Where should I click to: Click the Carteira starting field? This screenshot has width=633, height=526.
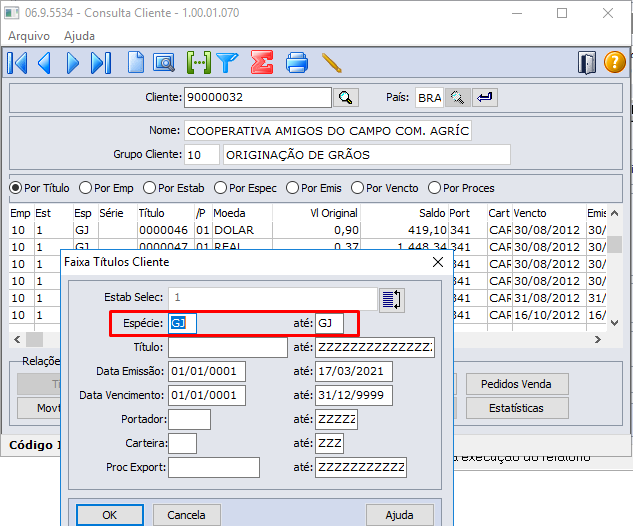click(182, 444)
